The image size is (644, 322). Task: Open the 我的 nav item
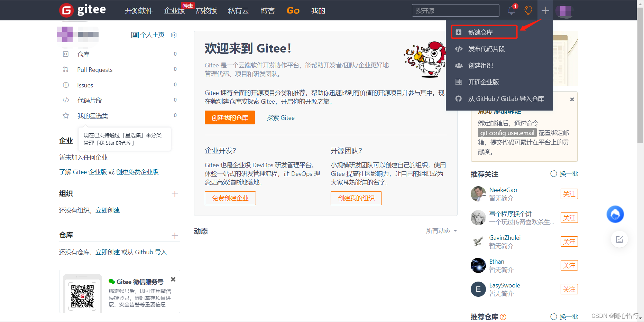click(318, 11)
